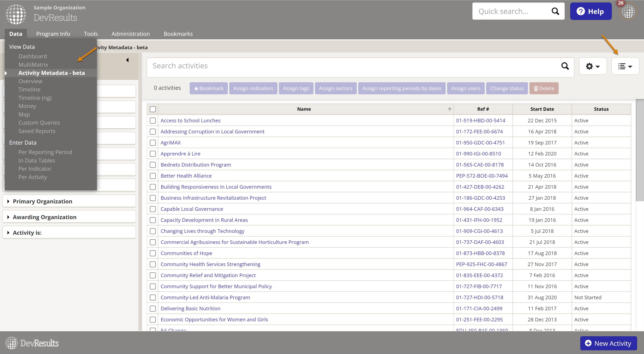Click the DevResults globe logo in header
This screenshot has height=354, width=644.
tap(16, 14)
